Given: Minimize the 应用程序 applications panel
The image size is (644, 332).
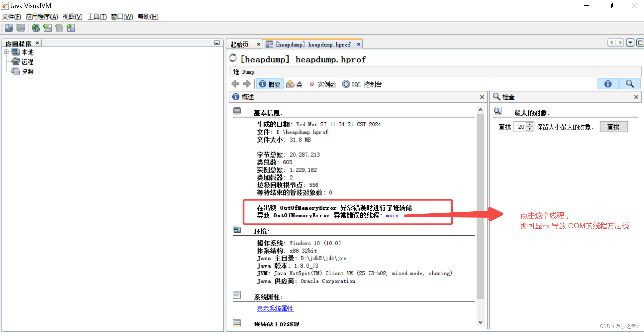Looking at the screenshot, I should click(x=217, y=43).
